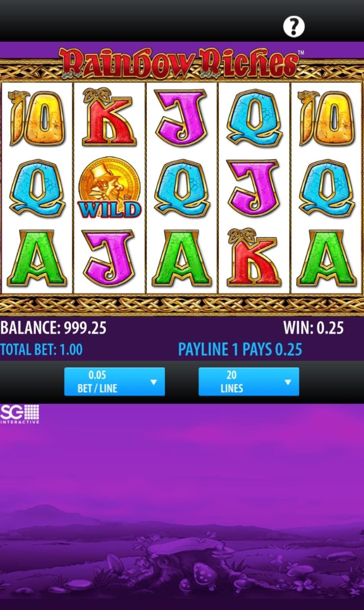Image resolution: width=364 pixels, height=610 pixels.
Task: Tap the green A symbol on middle reel
Action: [x=182, y=258]
